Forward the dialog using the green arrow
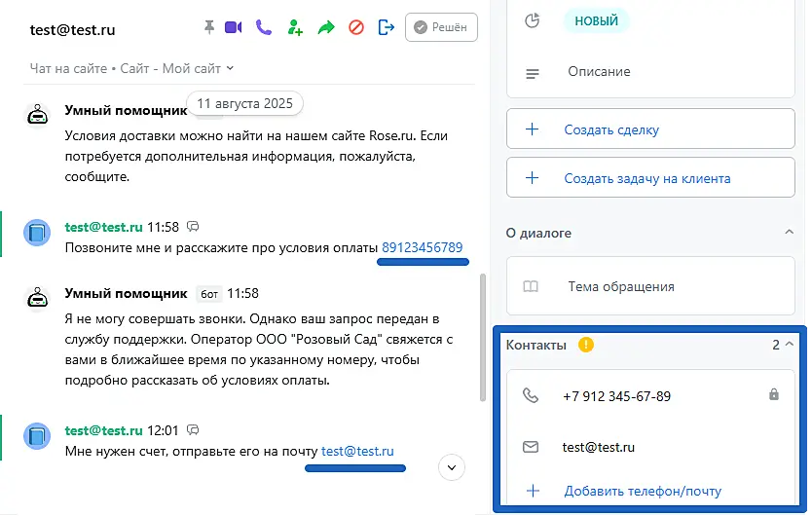Image resolution: width=812 pixels, height=516 pixels. pyautogui.click(x=326, y=27)
